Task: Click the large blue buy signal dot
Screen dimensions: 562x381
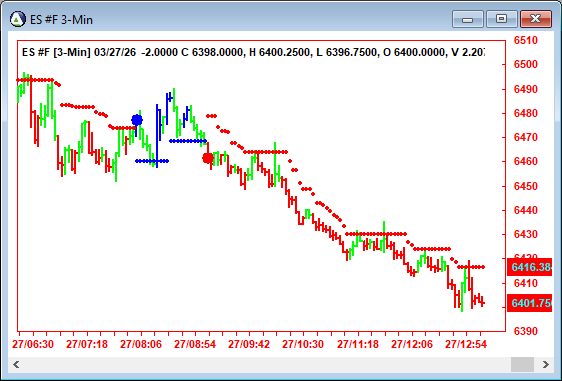Action: 137,120
